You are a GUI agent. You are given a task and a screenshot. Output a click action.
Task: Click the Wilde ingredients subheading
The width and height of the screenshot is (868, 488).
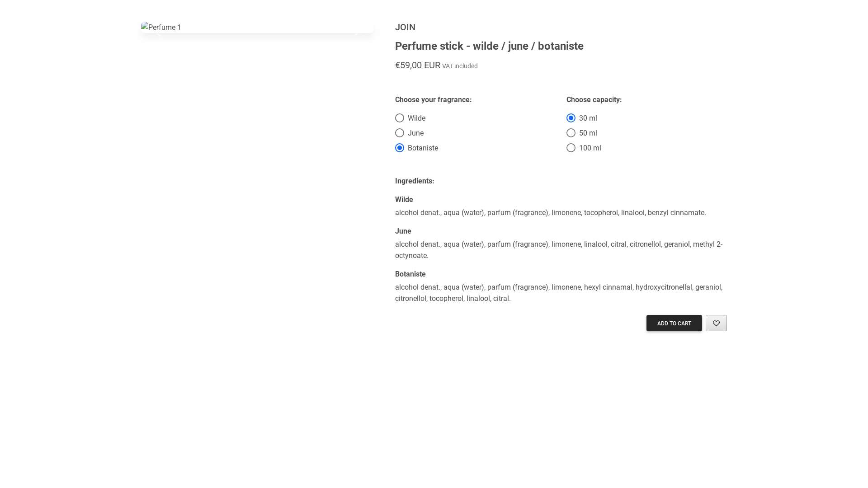tap(404, 199)
